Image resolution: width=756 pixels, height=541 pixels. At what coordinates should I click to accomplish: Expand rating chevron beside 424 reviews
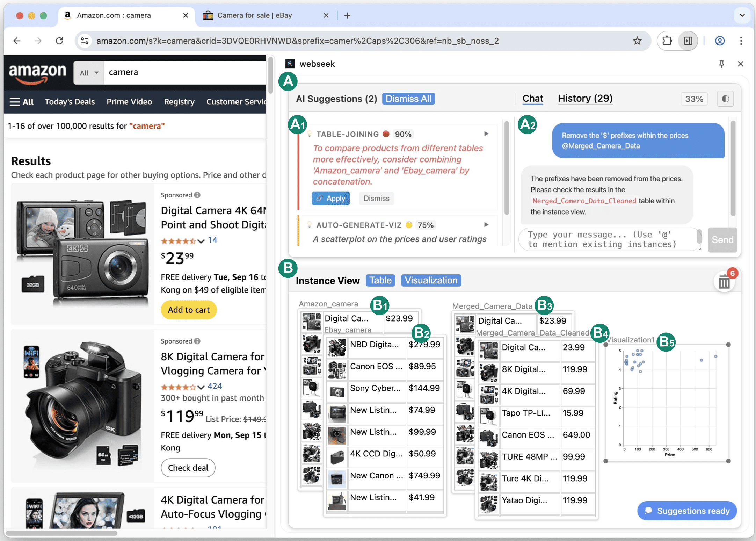coord(201,387)
